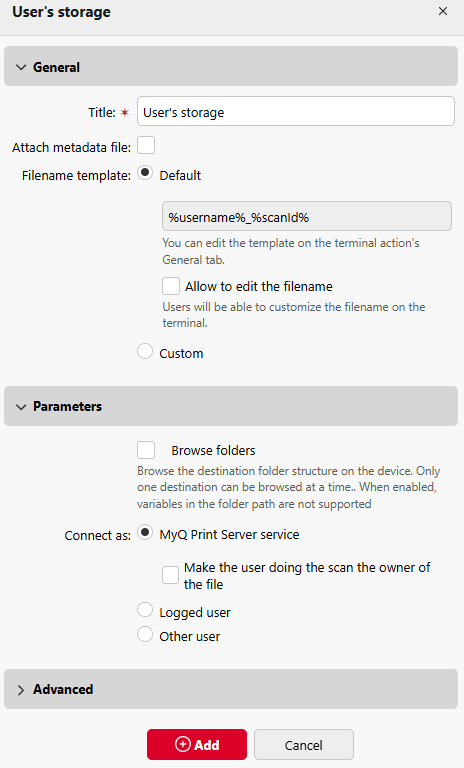464x768 pixels.
Task: Click the red Add button
Action: (197, 744)
